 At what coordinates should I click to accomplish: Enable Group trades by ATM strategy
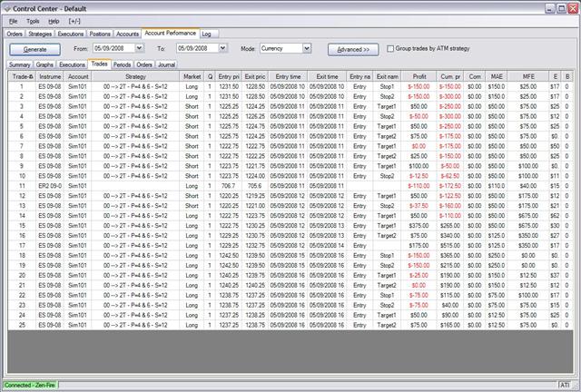point(390,48)
